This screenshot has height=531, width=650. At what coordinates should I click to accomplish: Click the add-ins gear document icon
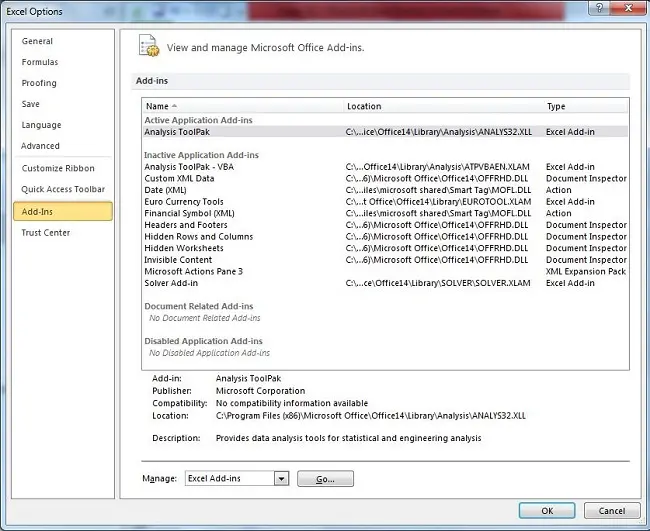(x=149, y=46)
